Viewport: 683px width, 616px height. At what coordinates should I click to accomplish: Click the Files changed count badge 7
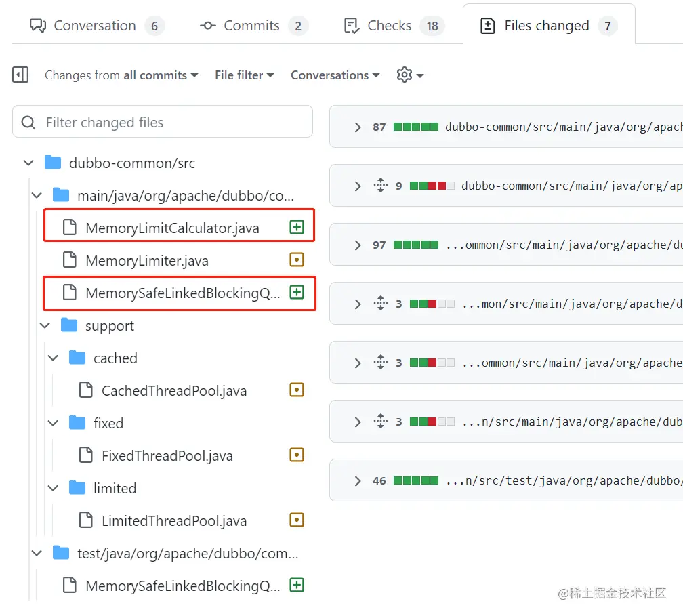[x=608, y=26]
